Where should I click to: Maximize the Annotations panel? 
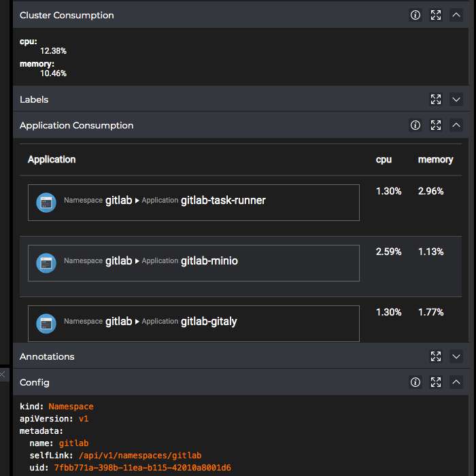(436, 356)
